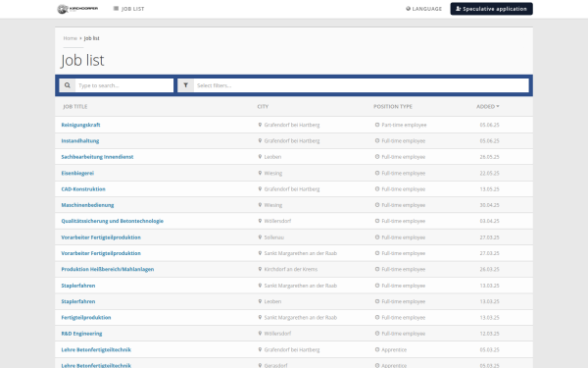Click location pin icon for Reinigungskraft row
This screenshot has width=588, height=368.
pos(260,125)
